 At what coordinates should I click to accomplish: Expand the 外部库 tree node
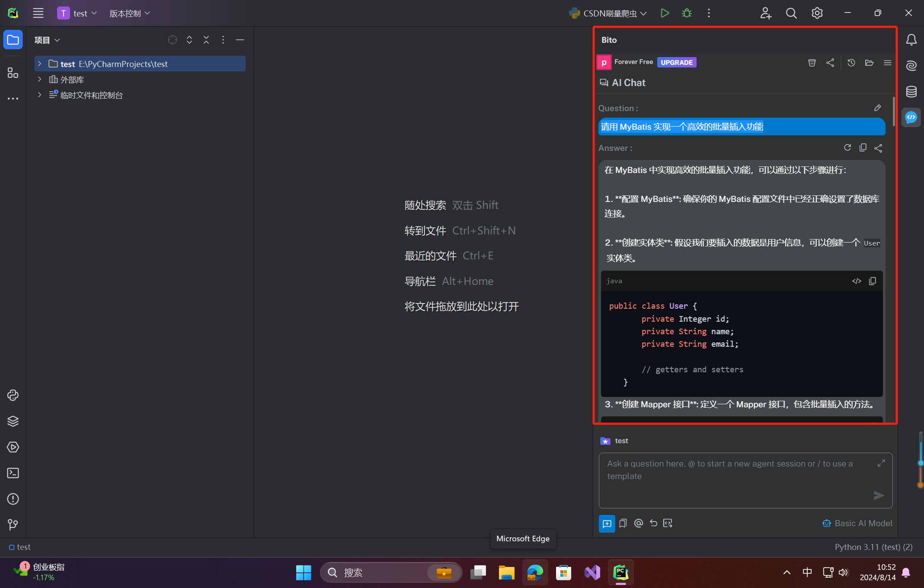(39, 80)
